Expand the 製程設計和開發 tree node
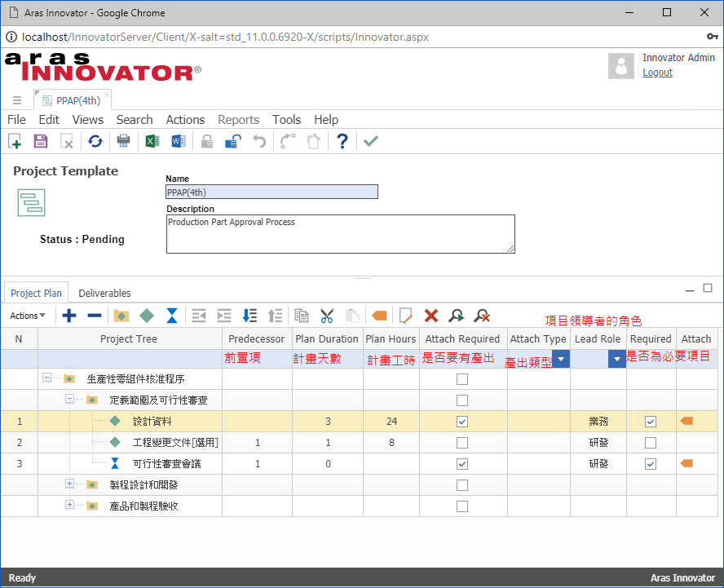This screenshot has height=588, width=724. coord(70,484)
